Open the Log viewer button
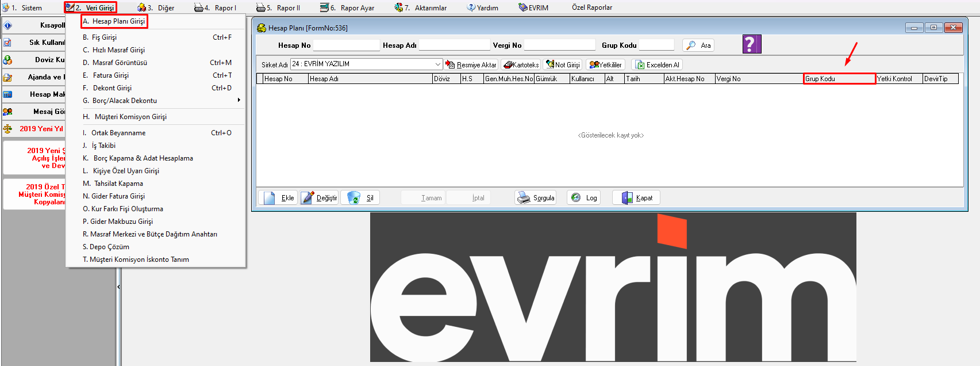This screenshot has width=980, height=366. (x=584, y=198)
